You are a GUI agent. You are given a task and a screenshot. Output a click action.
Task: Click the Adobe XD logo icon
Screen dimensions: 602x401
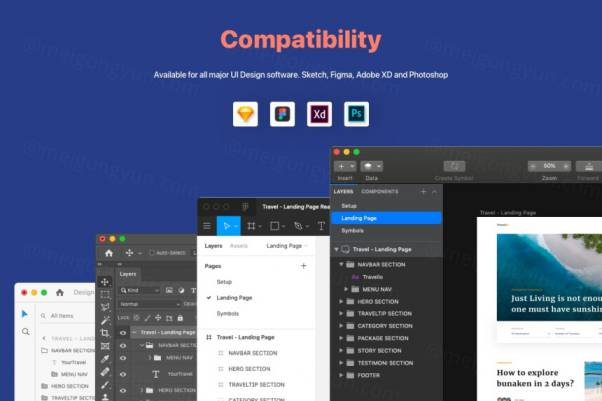(x=320, y=114)
